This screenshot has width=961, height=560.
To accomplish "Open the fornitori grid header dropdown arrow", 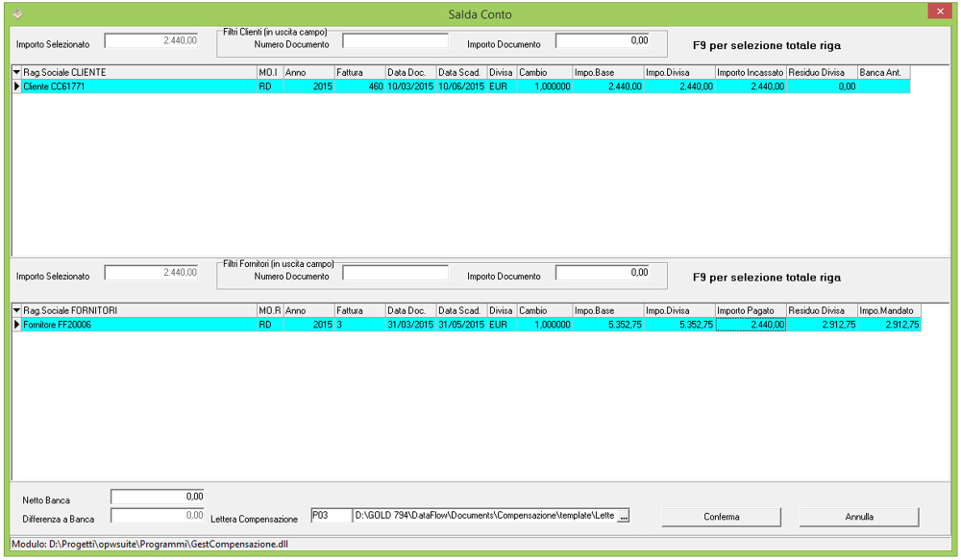I will pyautogui.click(x=16, y=311).
